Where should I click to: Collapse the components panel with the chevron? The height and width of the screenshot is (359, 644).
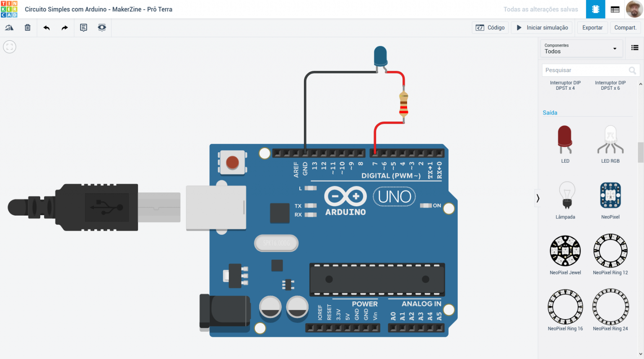coord(538,198)
